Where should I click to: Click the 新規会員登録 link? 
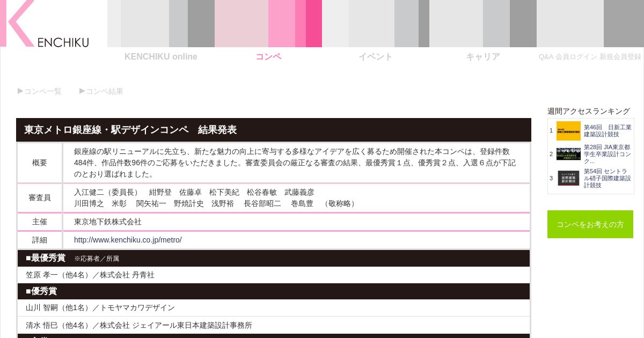click(x=620, y=57)
